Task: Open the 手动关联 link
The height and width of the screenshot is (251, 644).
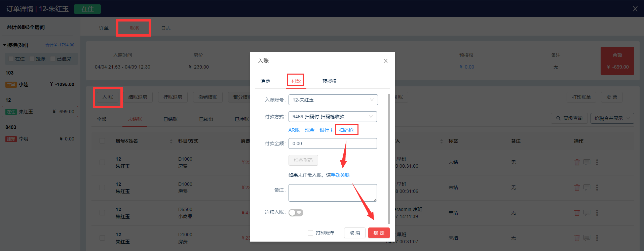Action: (340, 175)
